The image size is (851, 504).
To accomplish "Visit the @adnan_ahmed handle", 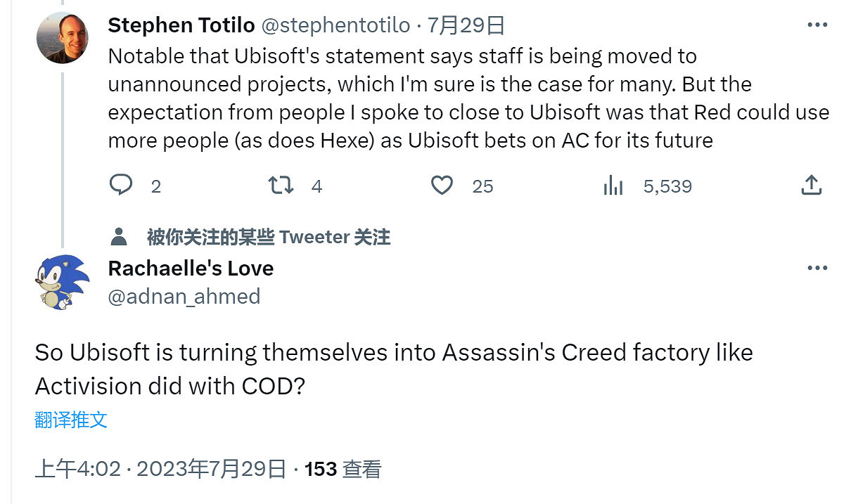I will pos(184,297).
